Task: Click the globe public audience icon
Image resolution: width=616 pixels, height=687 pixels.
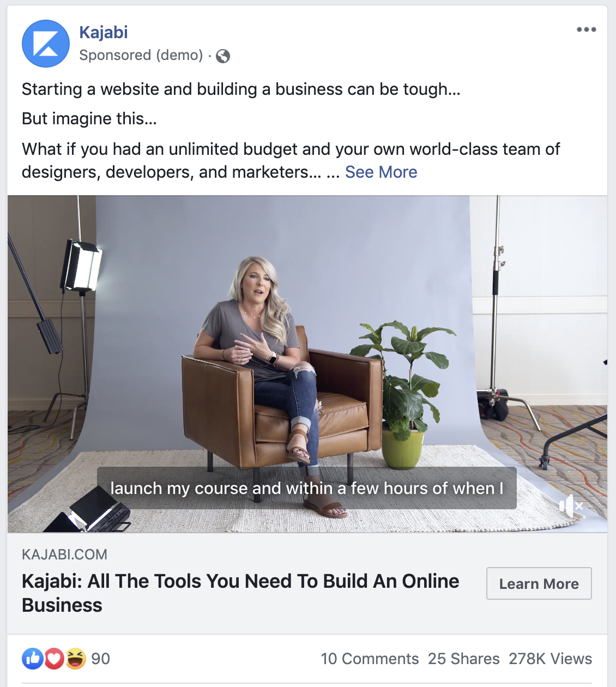Action: tap(223, 56)
